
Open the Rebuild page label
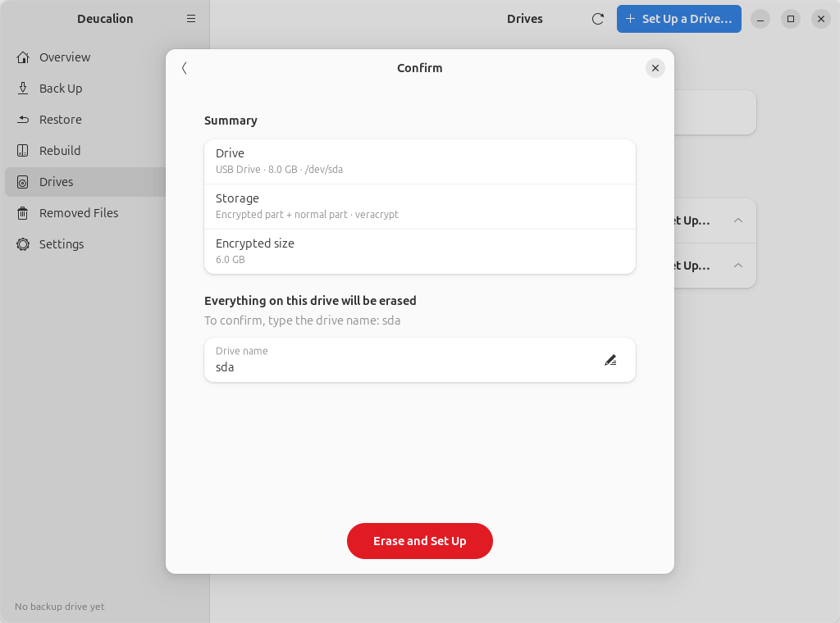click(x=60, y=150)
